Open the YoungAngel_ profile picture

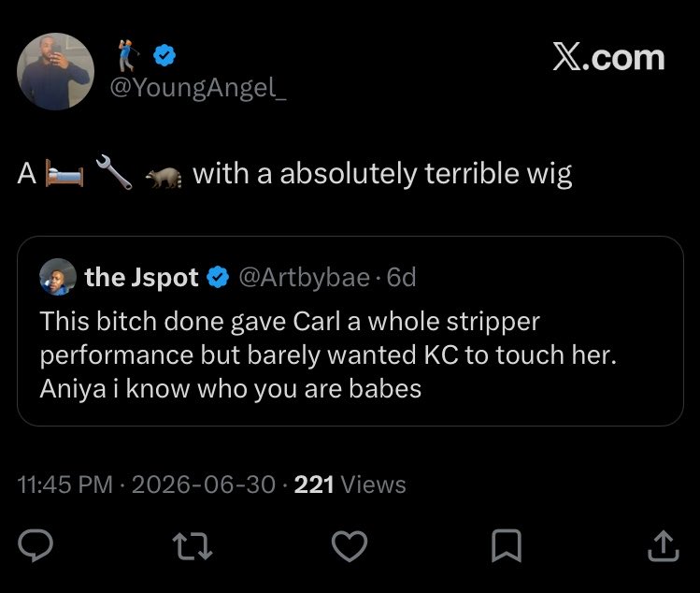click(55, 71)
